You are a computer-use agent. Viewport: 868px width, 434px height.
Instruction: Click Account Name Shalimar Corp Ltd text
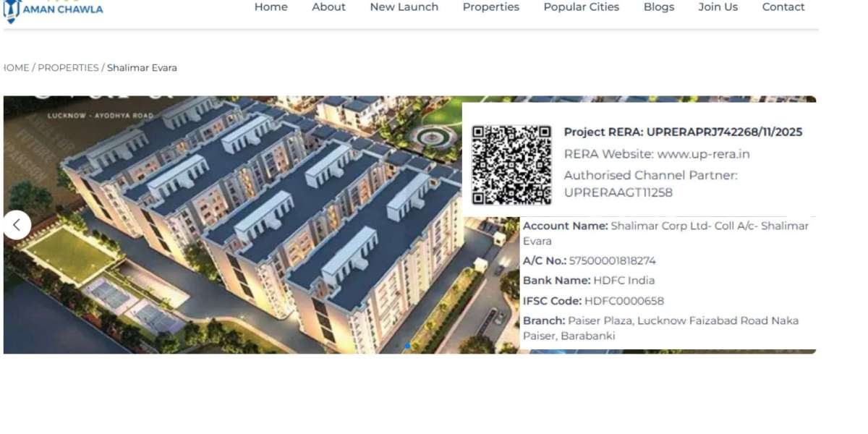pyautogui.click(x=665, y=233)
